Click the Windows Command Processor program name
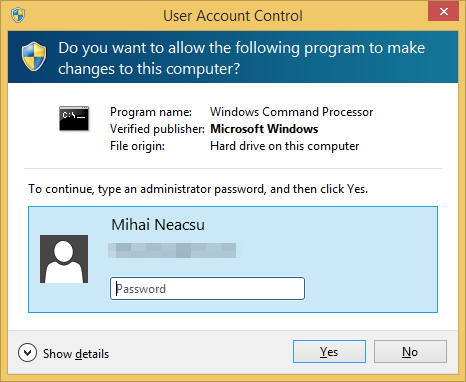The image size is (466, 382). tap(292, 112)
